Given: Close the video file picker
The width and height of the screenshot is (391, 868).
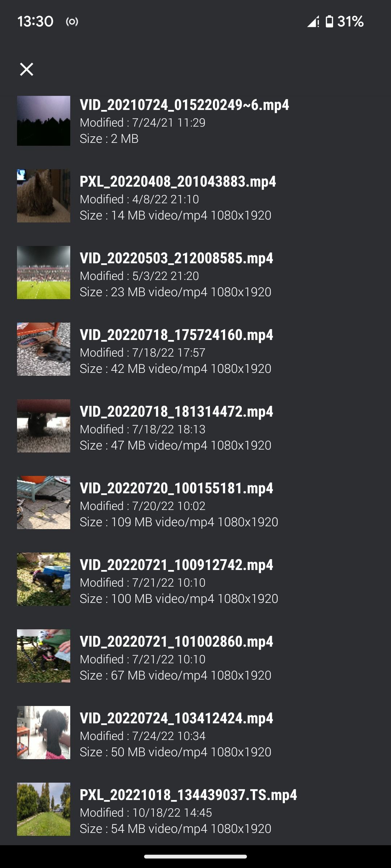Looking at the screenshot, I should tap(26, 69).
